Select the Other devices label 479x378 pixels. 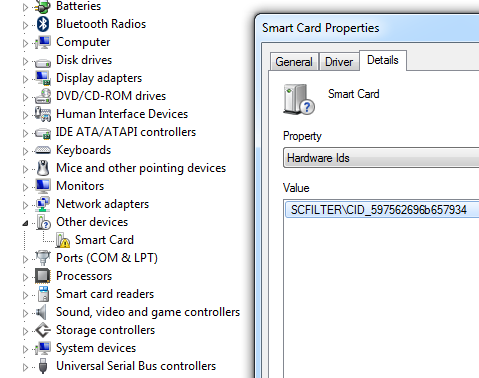click(92, 222)
